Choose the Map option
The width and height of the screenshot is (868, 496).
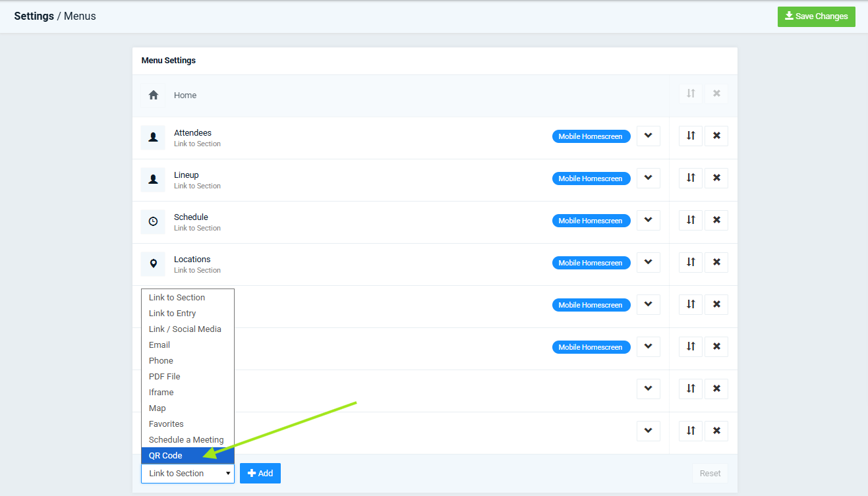pos(188,408)
